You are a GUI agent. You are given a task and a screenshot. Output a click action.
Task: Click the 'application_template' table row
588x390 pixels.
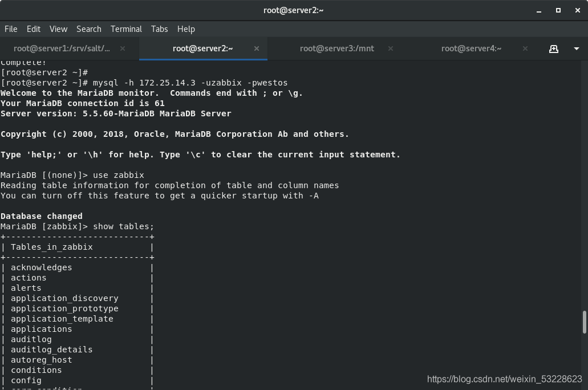77,319
